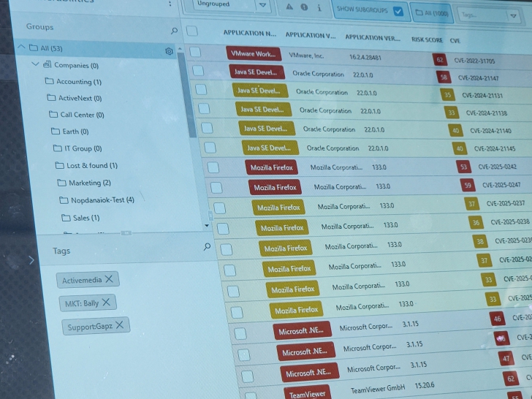Click the splitter handle between Groups and Tags
532x399 pixels.
point(126,232)
